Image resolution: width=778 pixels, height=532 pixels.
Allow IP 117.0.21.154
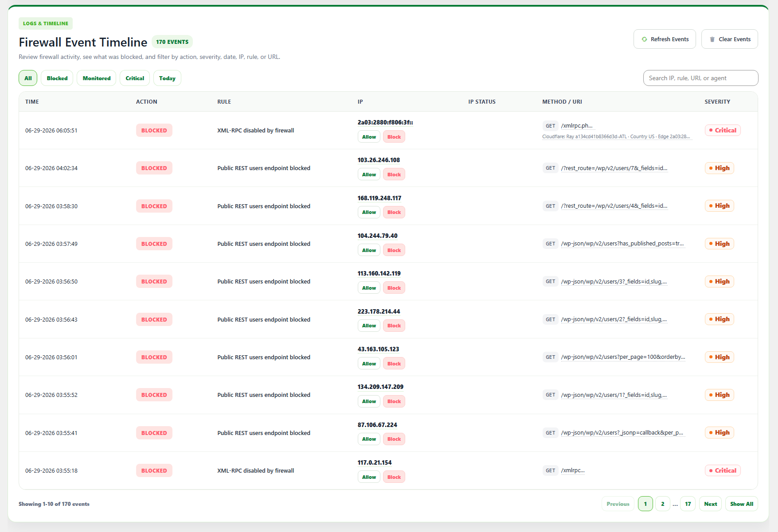click(369, 477)
